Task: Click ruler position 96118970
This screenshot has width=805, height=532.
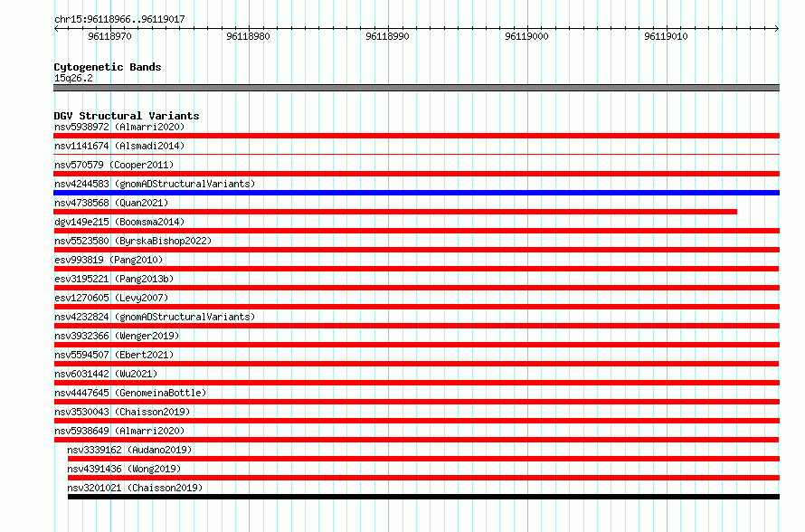Action: (109, 36)
